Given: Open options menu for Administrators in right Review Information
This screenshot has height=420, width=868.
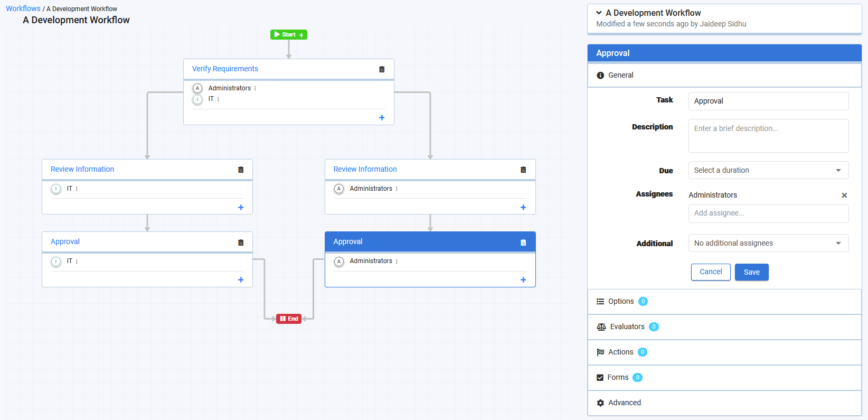Looking at the screenshot, I should pyautogui.click(x=397, y=189).
